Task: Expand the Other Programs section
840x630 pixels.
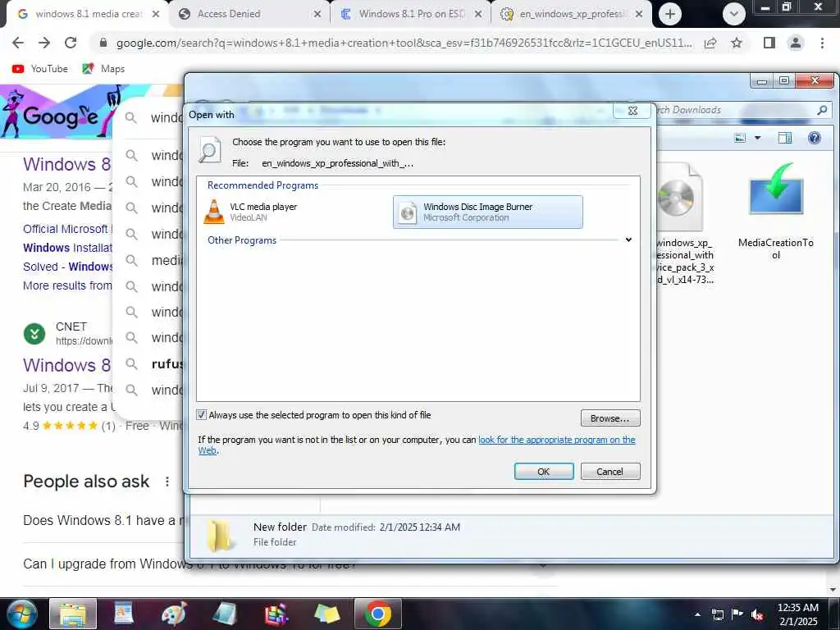Action: pyautogui.click(x=628, y=240)
